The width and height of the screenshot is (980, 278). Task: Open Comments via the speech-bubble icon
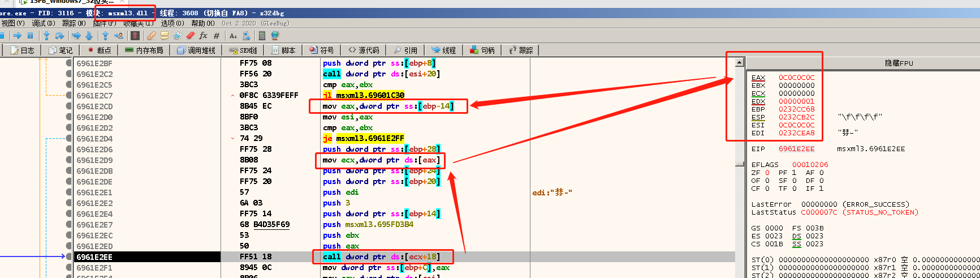(x=165, y=36)
